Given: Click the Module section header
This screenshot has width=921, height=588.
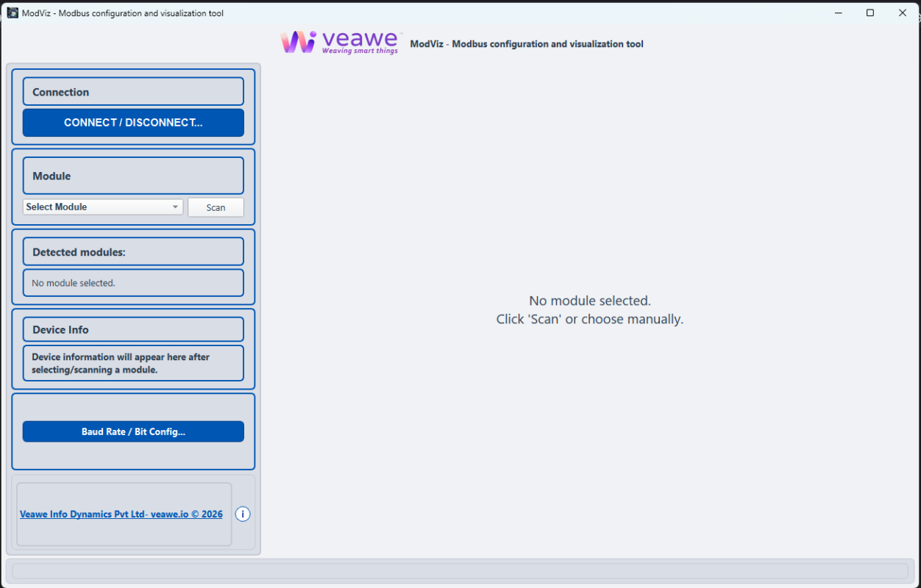Looking at the screenshot, I should [133, 175].
